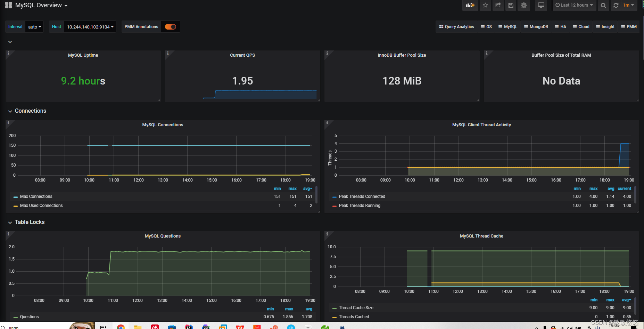Cycle view mode with monitor icon
This screenshot has width=644, height=329.
coord(541,5)
